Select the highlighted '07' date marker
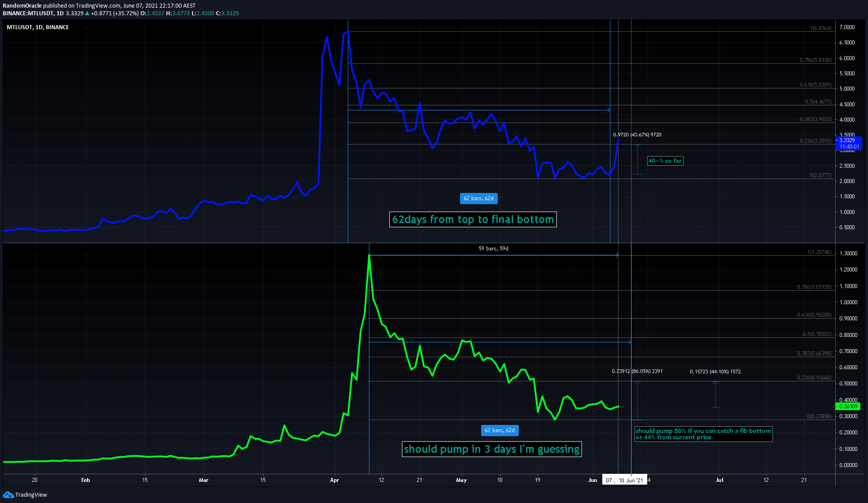 (x=609, y=480)
